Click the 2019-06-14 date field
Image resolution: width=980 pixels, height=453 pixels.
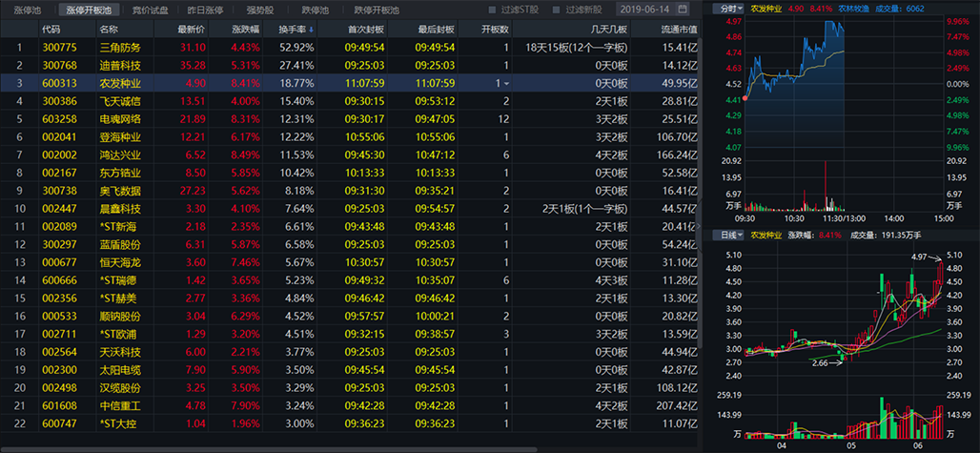point(652,10)
